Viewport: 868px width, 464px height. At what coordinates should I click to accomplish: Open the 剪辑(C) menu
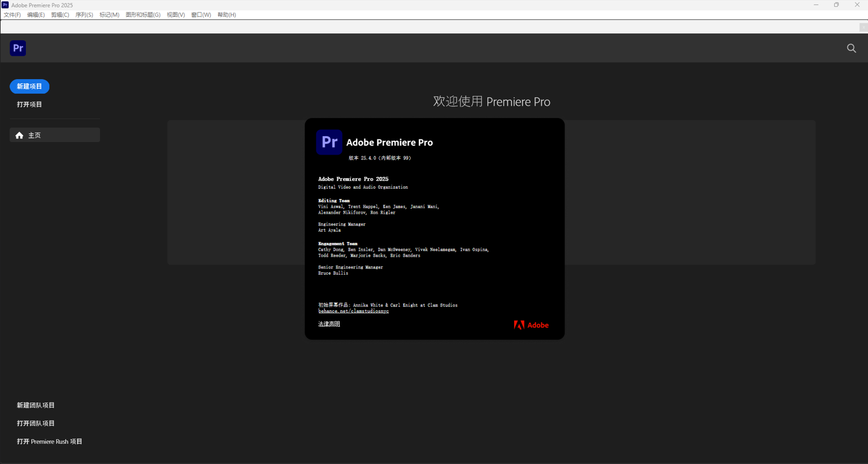click(60, 15)
